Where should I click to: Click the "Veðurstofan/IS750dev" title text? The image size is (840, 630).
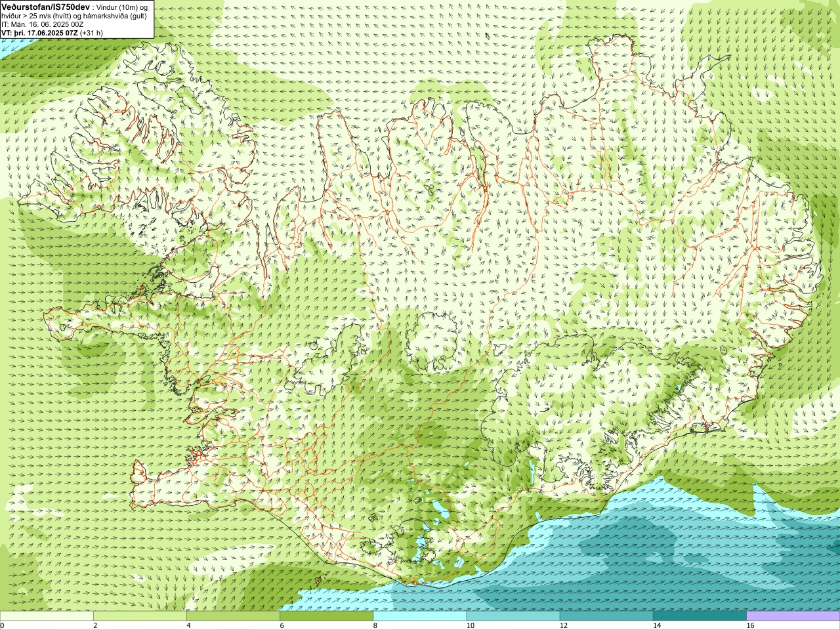coord(46,6)
